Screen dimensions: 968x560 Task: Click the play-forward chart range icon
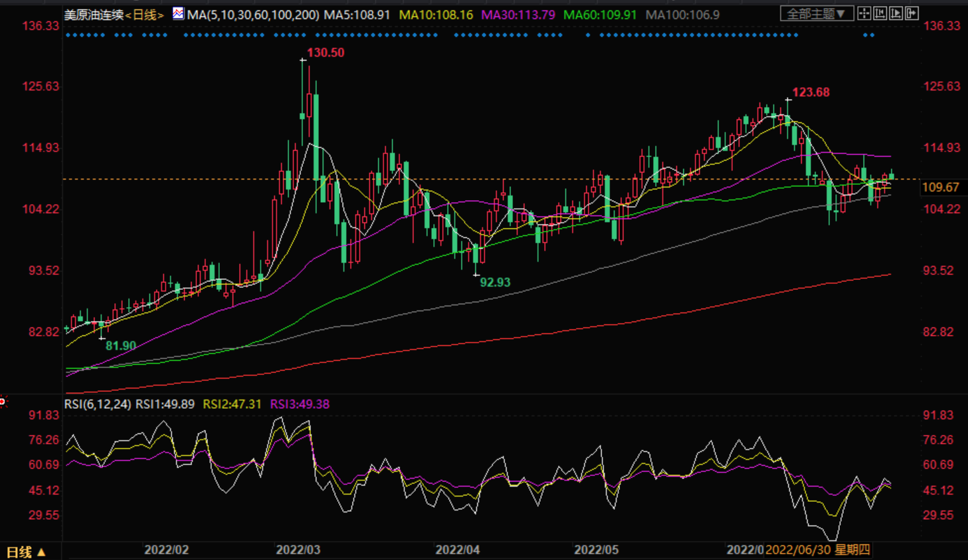coord(896,13)
